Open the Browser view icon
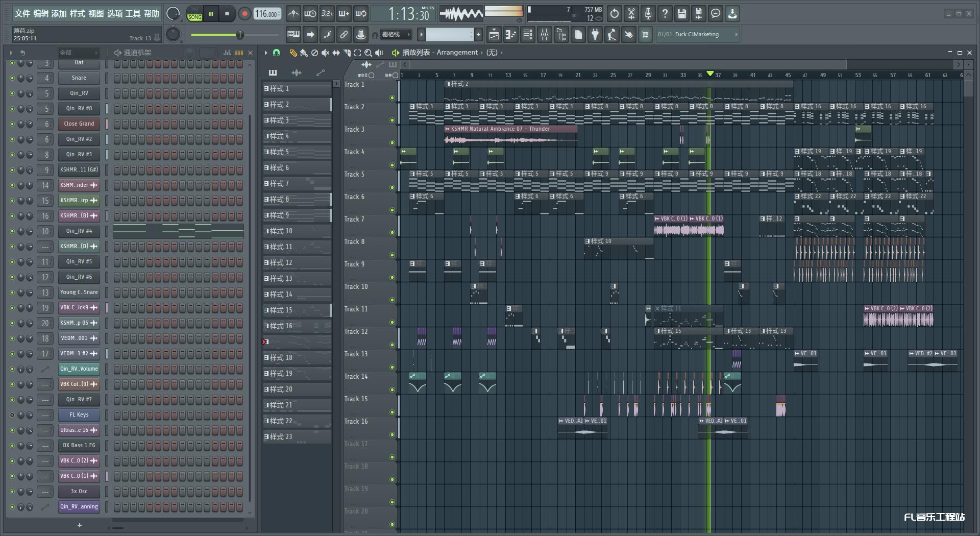This screenshot has width=980, height=536. pyautogui.click(x=561, y=35)
